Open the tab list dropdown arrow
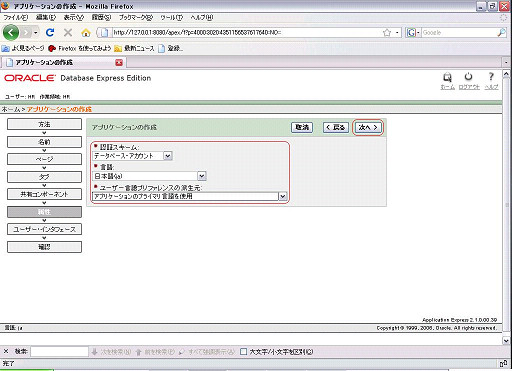Image resolution: width=512 pixels, height=371 pixels. point(506,62)
